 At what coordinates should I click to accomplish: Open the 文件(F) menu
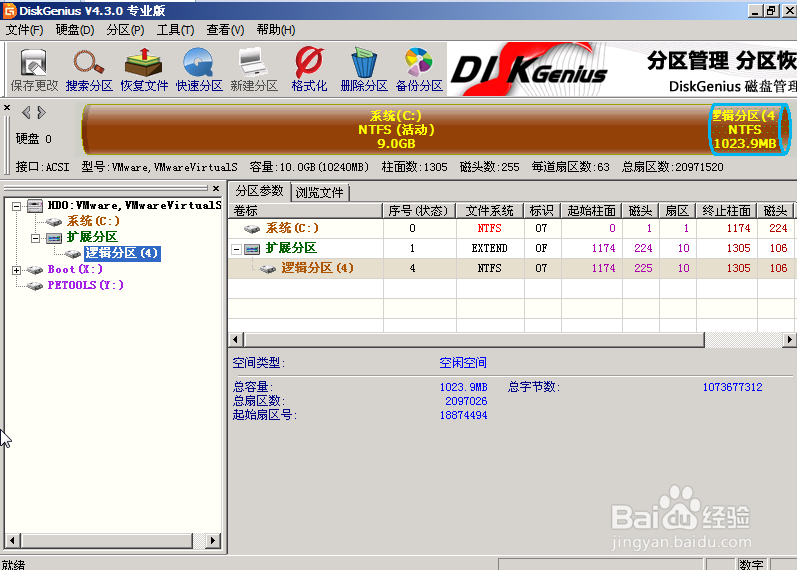(x=24, y=30)
